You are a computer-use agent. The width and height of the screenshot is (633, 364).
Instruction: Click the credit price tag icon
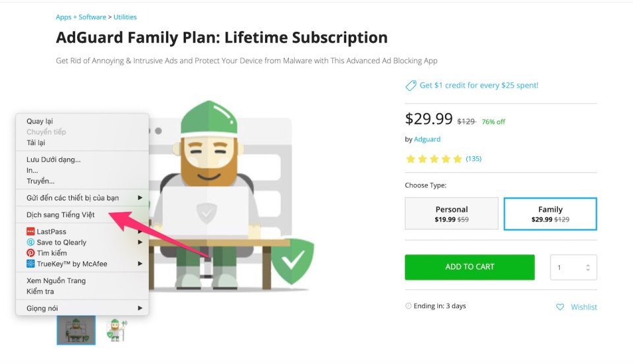tap(411, 86)
